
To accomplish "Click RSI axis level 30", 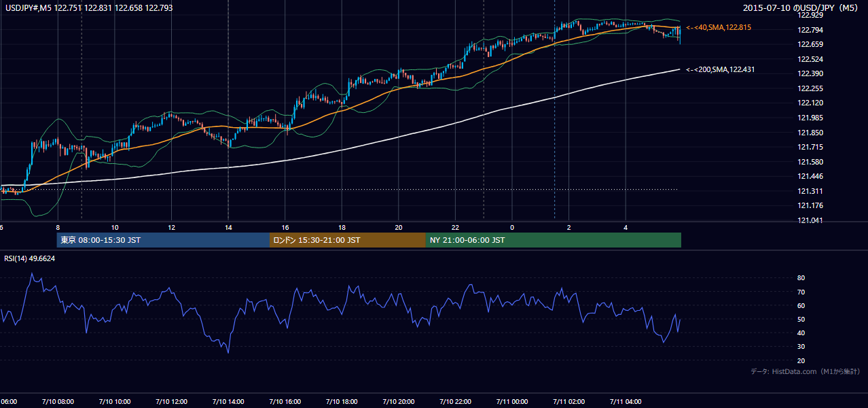I will click(x=801, y=347).
